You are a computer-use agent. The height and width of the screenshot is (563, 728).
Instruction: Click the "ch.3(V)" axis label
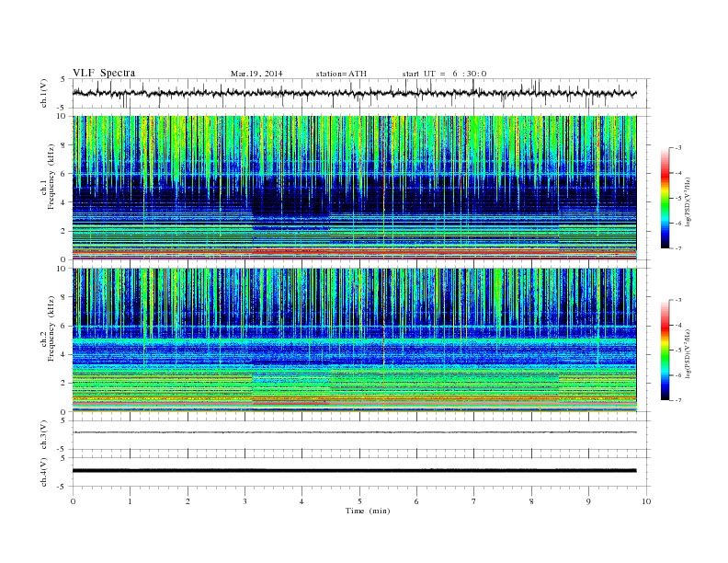pos(44,435)
